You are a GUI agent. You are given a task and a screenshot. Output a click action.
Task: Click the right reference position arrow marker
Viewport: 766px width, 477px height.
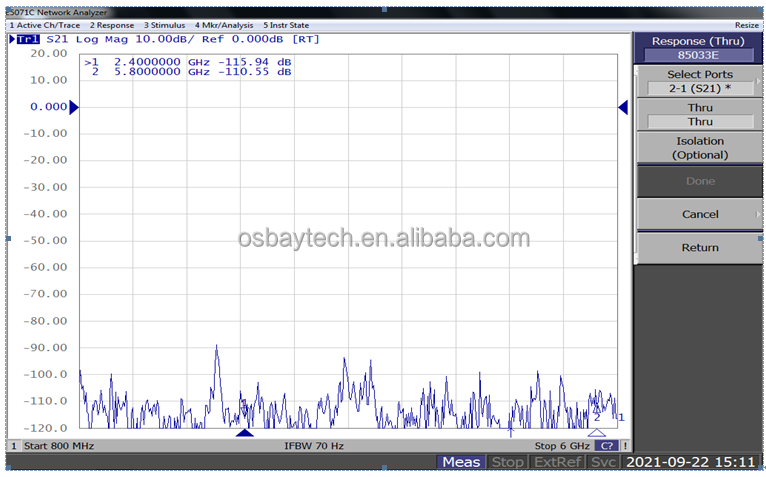tap(623, 107)
